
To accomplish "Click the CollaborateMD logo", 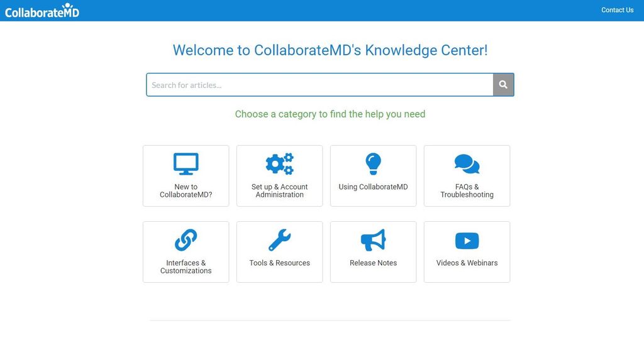I will point(42,10).
